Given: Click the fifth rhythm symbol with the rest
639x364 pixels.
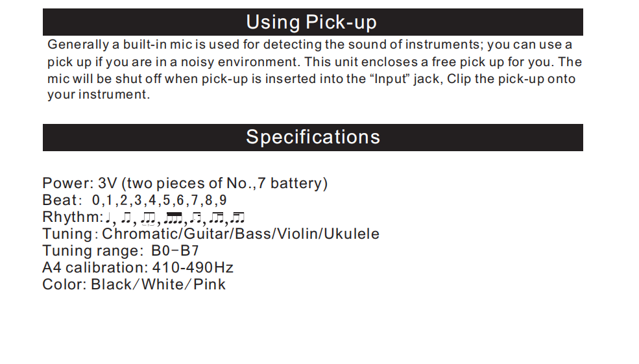Looking at the screenshot, I should [x=196, y=218].
